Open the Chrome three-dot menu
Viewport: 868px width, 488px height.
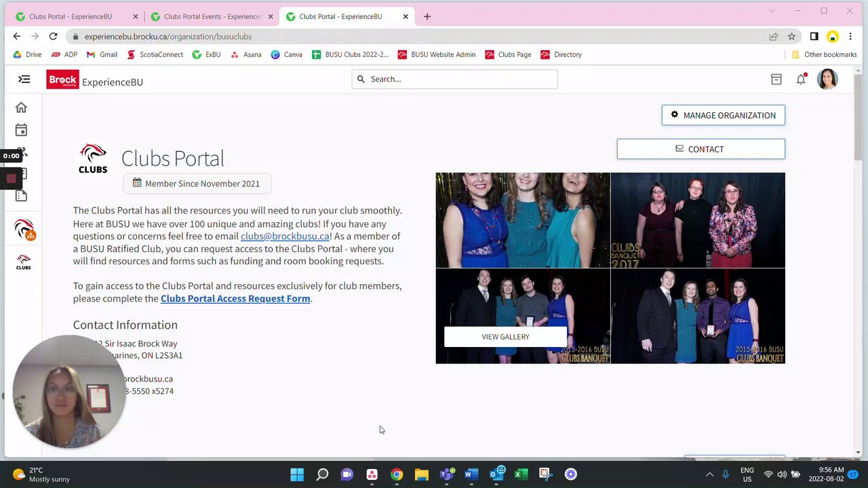point(850,37)
